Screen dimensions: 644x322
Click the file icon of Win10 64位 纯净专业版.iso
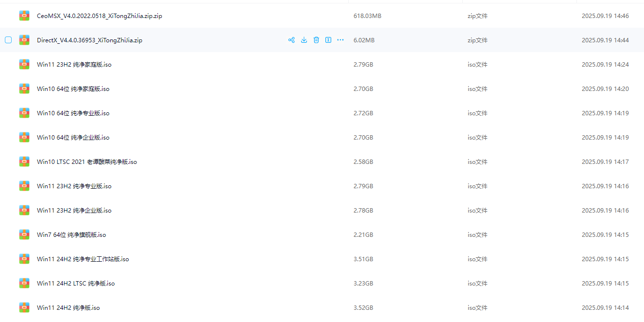pos(24,113)
